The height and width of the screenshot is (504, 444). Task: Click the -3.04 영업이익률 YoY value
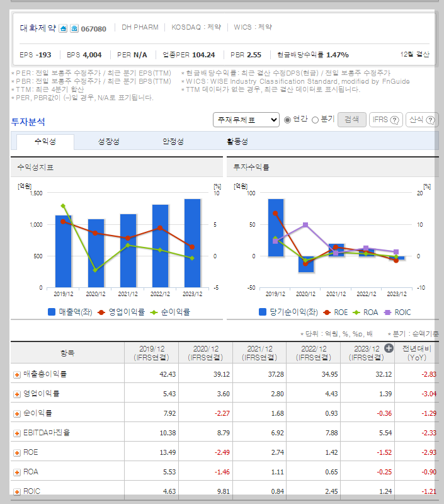tap(429, 394)
